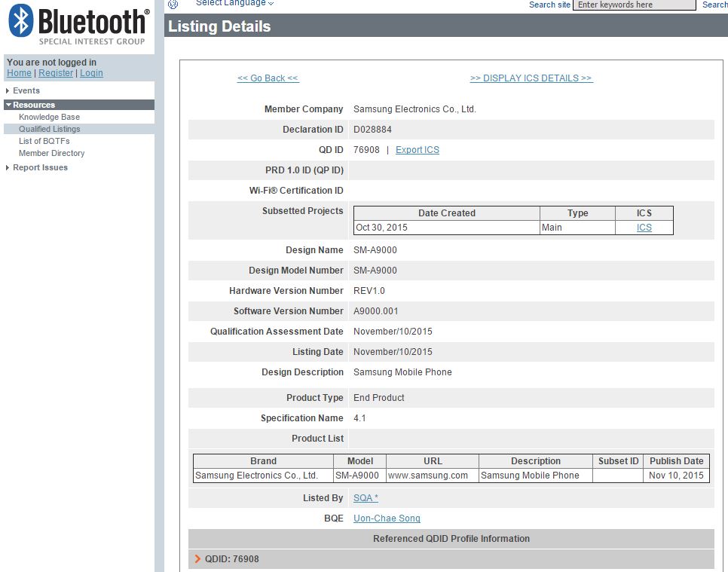Image resolution: width=728 pixels, height=572 pixels.
Task: Open Knowledge Base menu item
Action: (x=49, y=117)
